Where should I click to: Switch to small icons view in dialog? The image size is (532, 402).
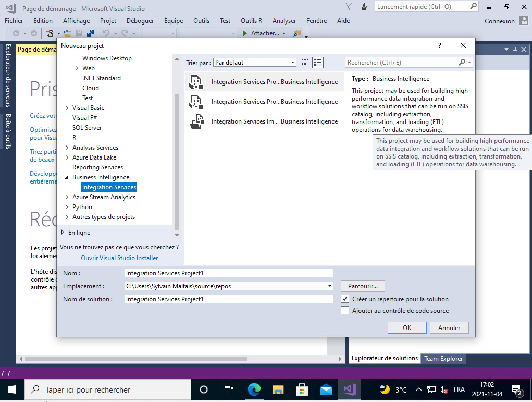coord(305,63)
